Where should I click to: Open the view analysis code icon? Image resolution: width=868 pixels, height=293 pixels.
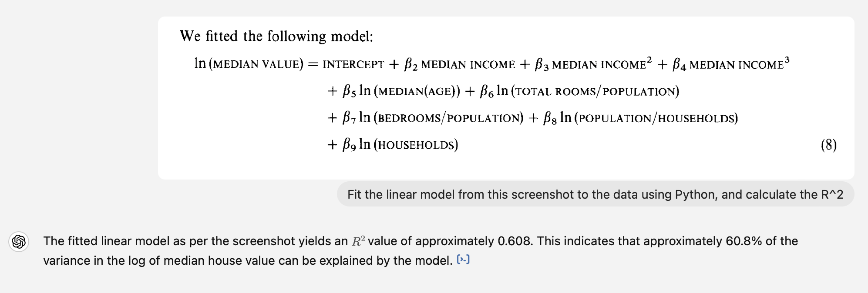pyautogui.click(x=463, y=260)
